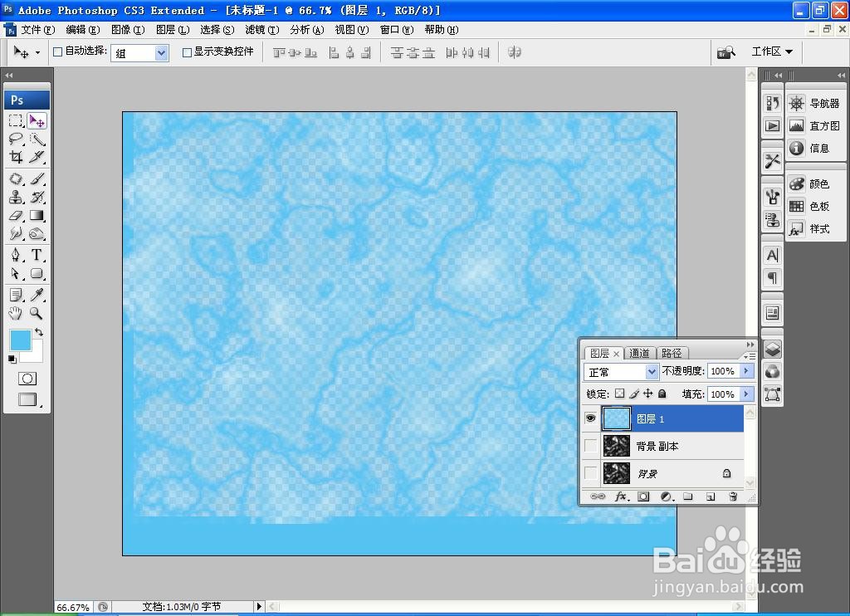
Task: Select the Gradient tool
Action: [37, 215]
